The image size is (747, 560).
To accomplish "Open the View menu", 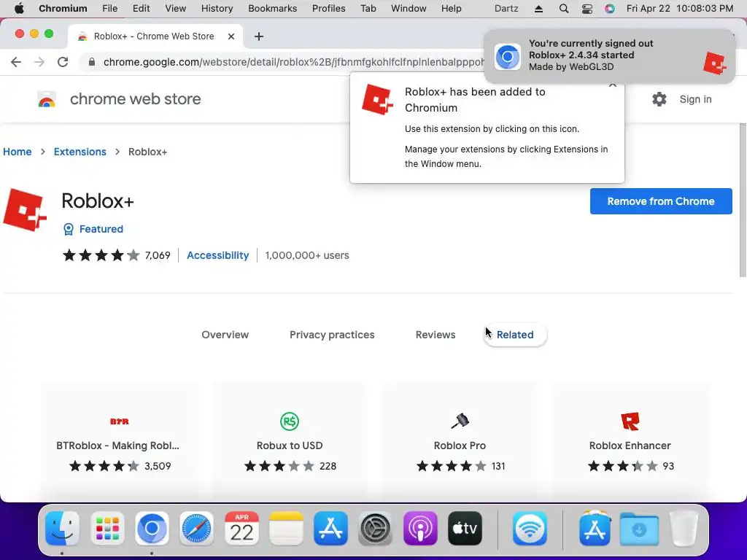I will click(175, 9).
